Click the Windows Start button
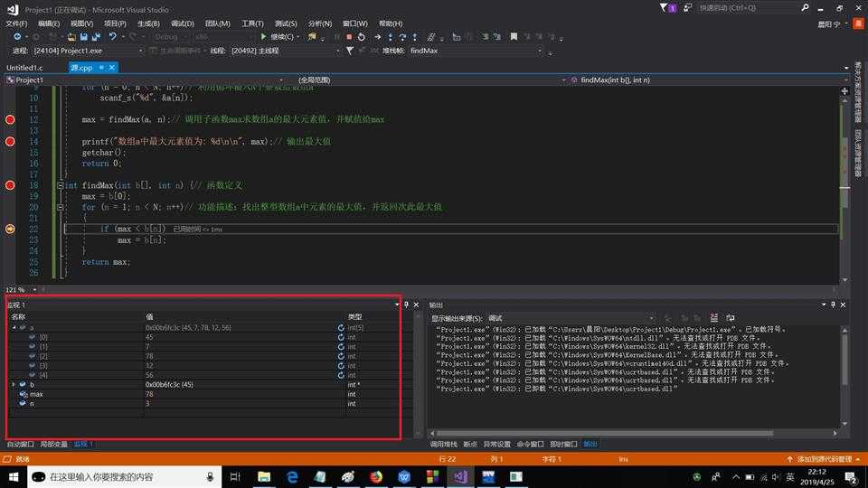The image size is (868, 488). click(14, 476)
